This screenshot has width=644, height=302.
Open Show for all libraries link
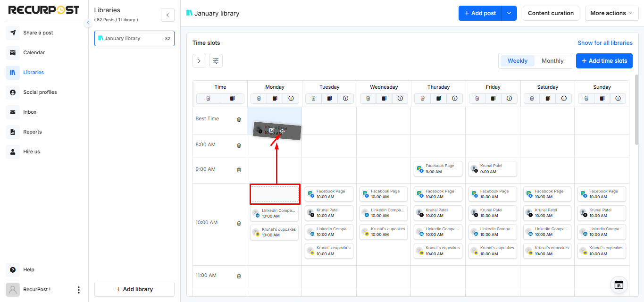605,42
